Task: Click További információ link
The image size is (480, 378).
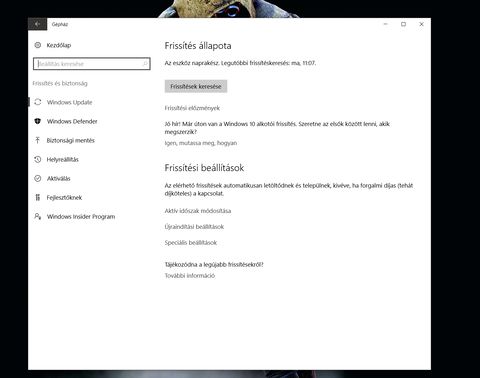Action: click(x=190, y=276)
